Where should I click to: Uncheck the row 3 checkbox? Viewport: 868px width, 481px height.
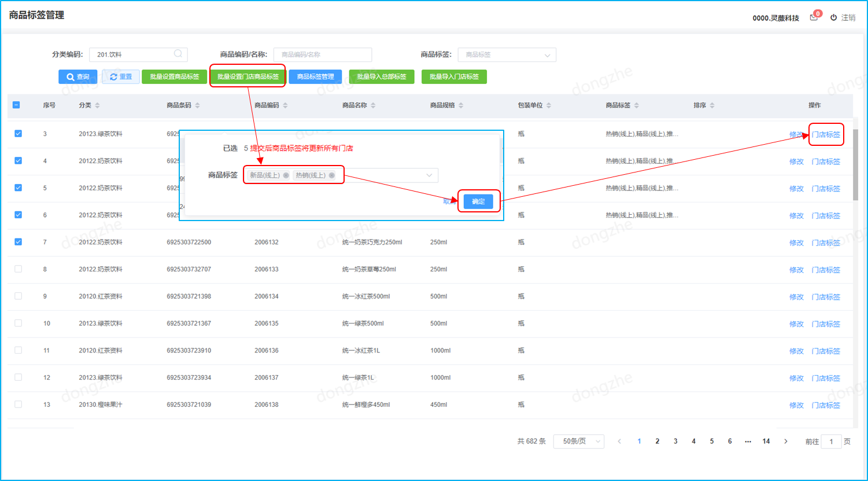(x=18, y=134)
